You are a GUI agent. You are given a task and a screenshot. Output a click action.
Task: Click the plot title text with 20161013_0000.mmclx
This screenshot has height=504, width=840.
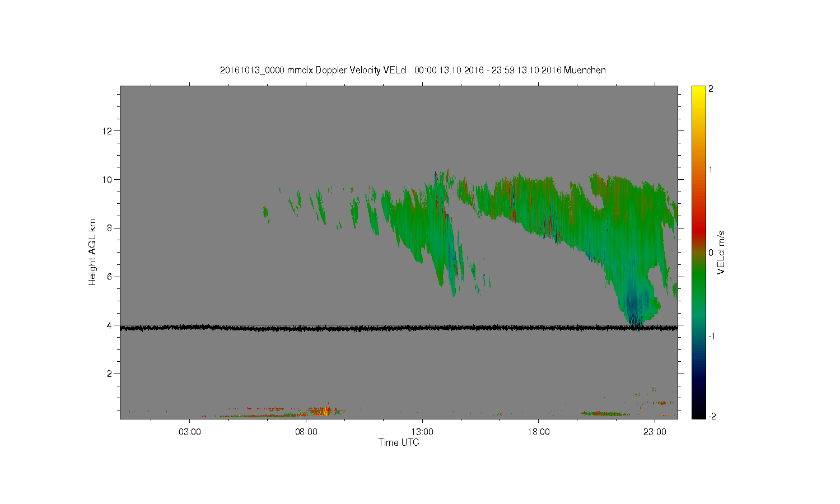[x=413, y=70]
